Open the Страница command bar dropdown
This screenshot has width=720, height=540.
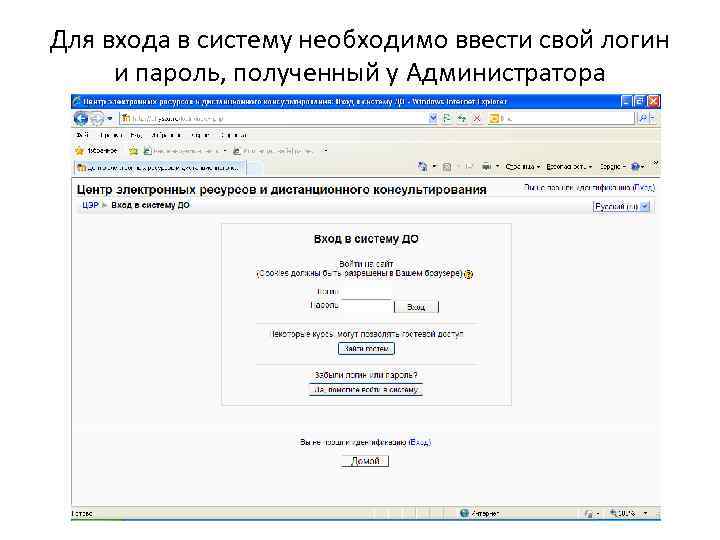click(523, 167)
